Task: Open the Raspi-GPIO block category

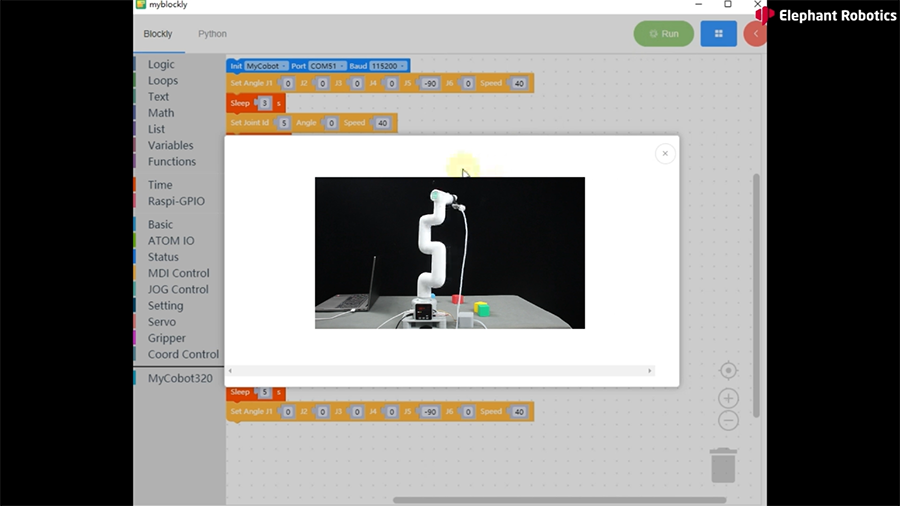Action: click(x=176, y=201)
